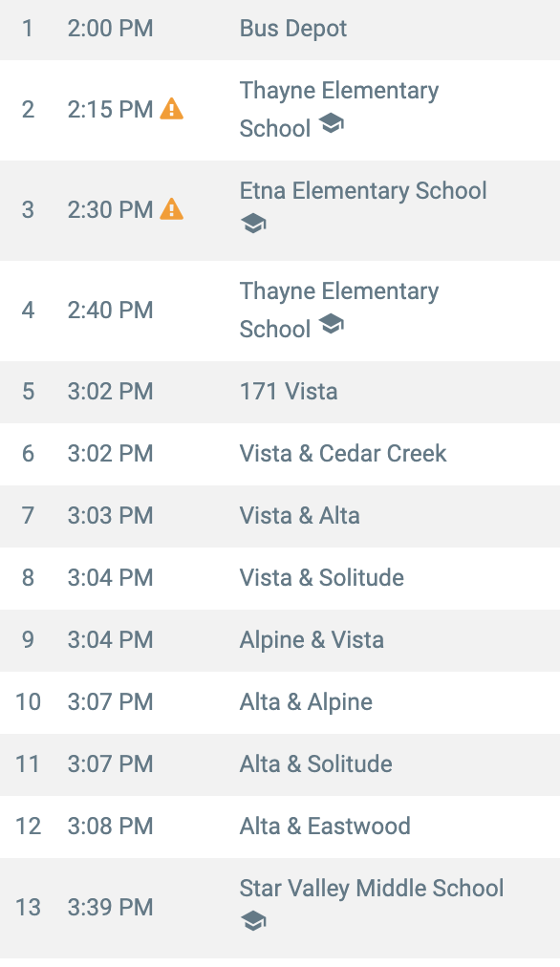Click school cap icon on stop 4
Screen dimensions: 560x967
pyautogui.click(x=332, y=324)
